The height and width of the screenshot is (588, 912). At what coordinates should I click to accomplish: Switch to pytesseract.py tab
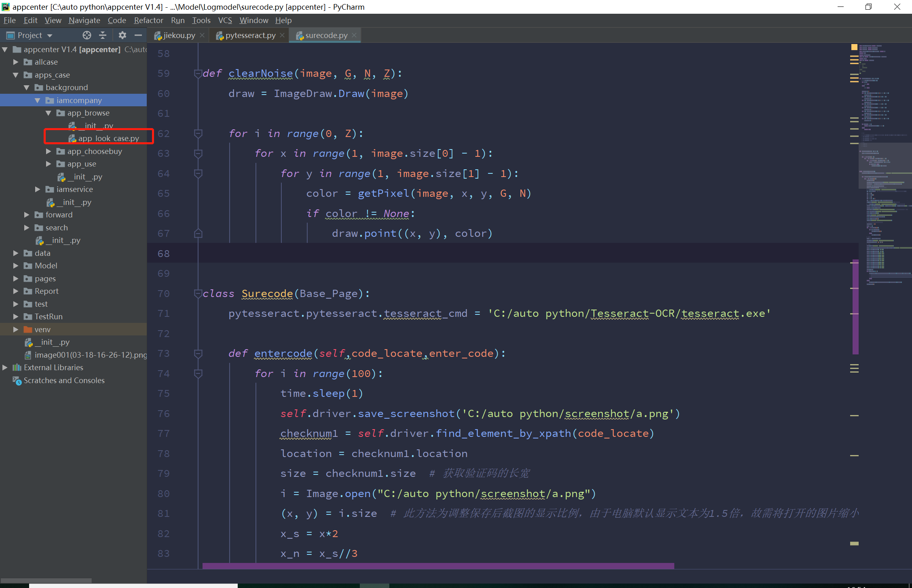click(250, 36)
